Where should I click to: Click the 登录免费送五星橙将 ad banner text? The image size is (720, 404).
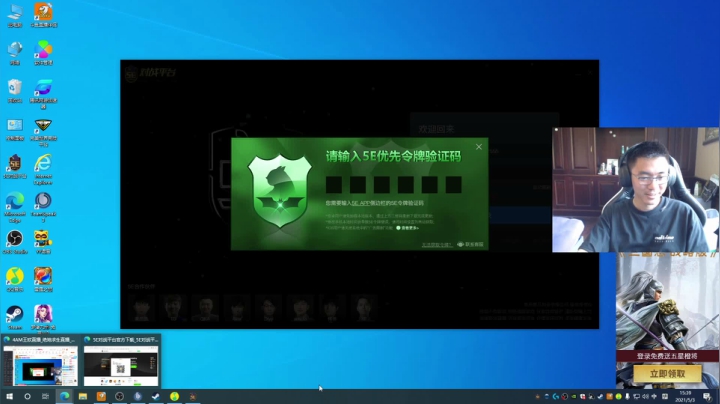coord(667,356)
